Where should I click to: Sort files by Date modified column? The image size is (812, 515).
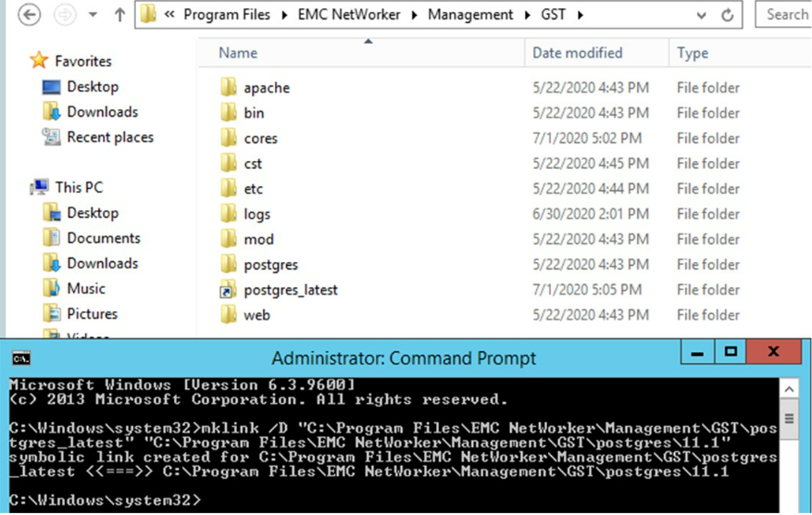pos(577,53)
